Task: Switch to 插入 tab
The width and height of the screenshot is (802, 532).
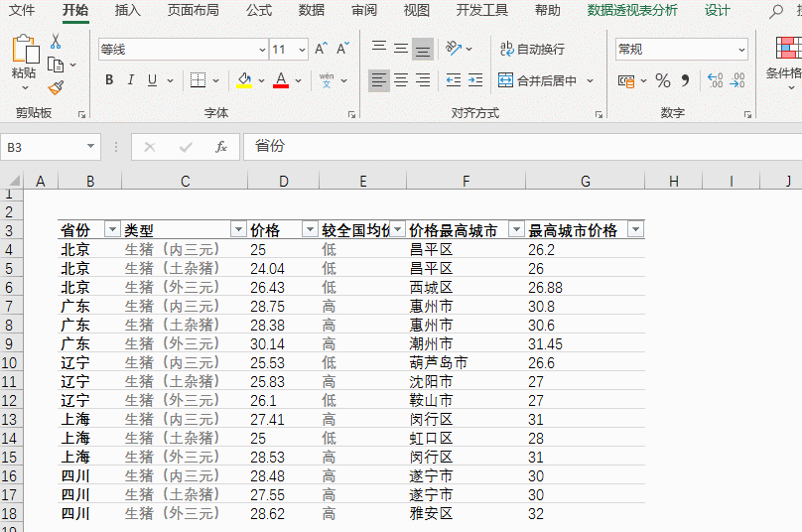Action: click(127, 10)
